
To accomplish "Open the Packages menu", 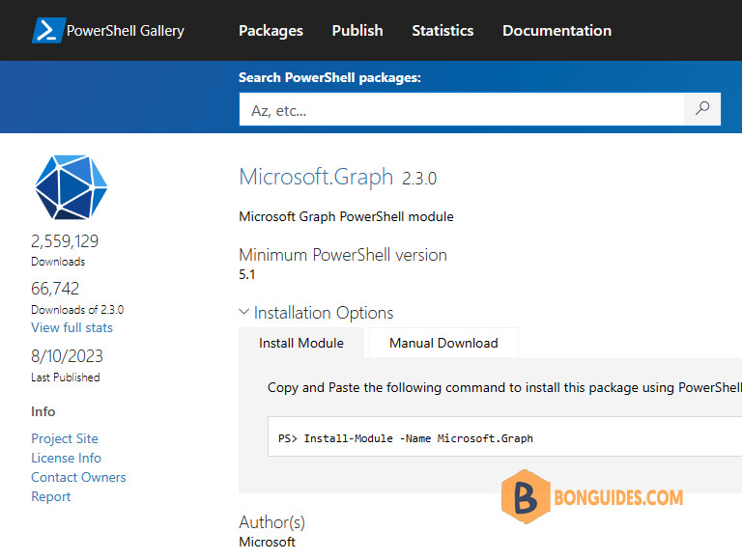I will point(271,31).
